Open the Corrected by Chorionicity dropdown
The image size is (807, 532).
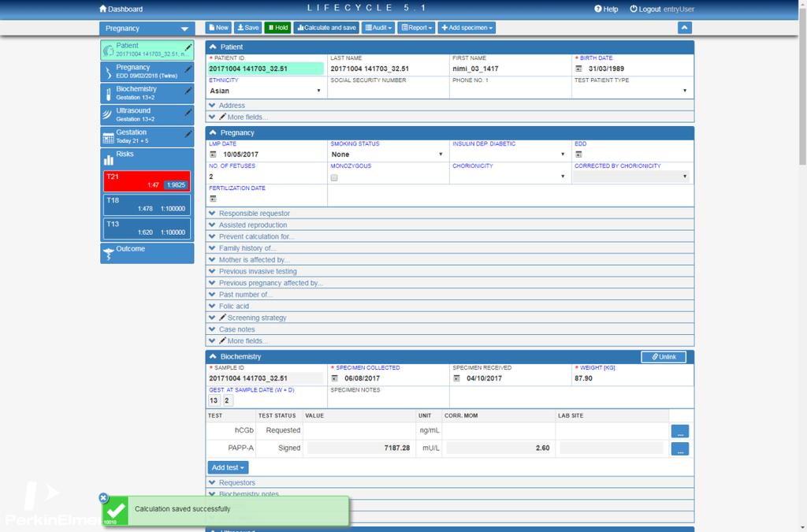click(x=631, y=177)
